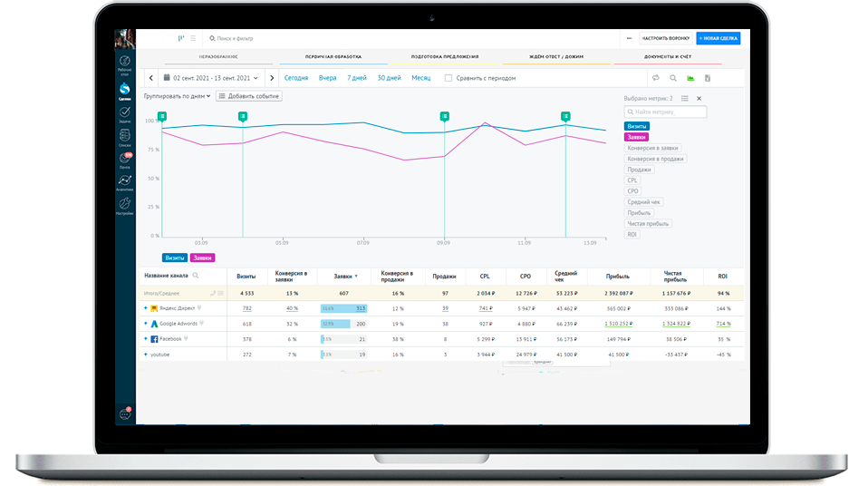The height and width of the screenshot is (486, 868).
Task: Open Настройки in the left sidebar
Action: [125, 205]
